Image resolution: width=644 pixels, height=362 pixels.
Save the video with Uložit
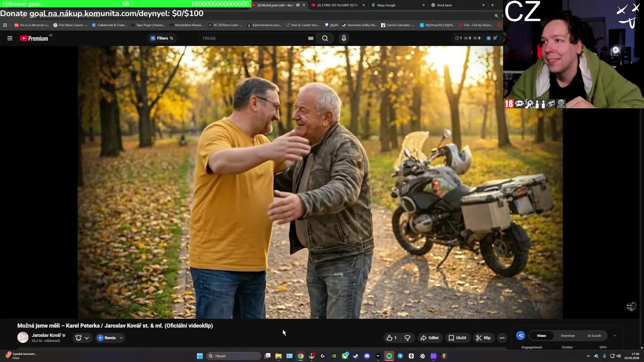coord(457,338)
